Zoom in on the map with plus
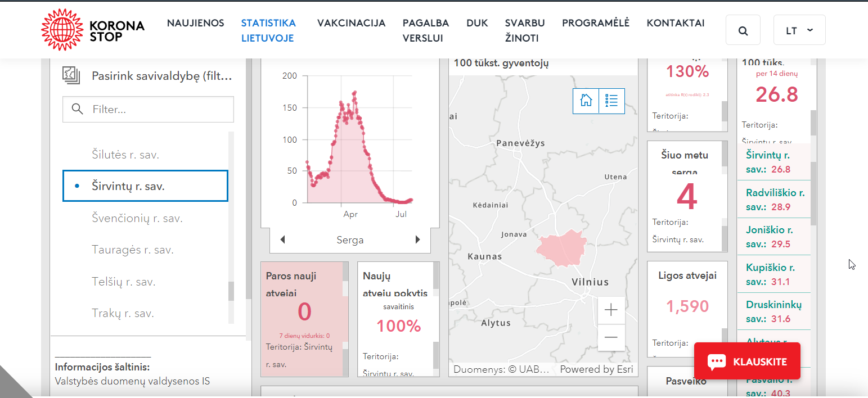 click(611, 310)
